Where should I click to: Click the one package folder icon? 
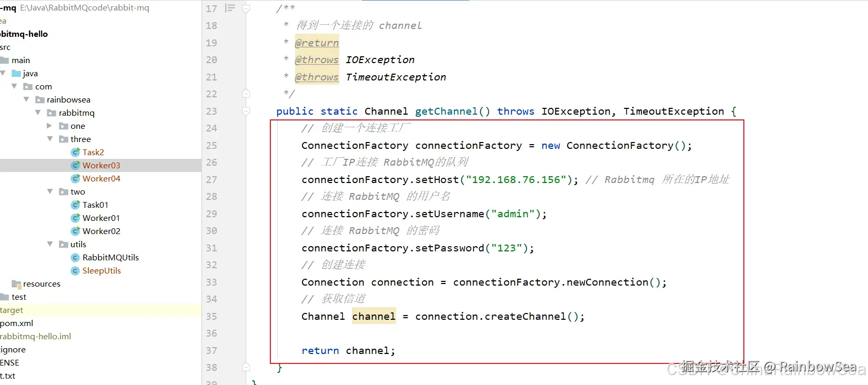click(64, 126)
